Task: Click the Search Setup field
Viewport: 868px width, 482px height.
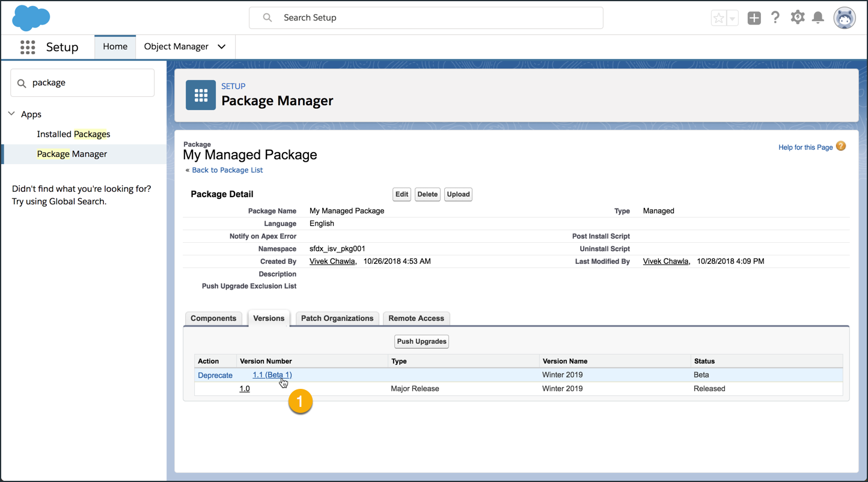Action: click(426, 18)
